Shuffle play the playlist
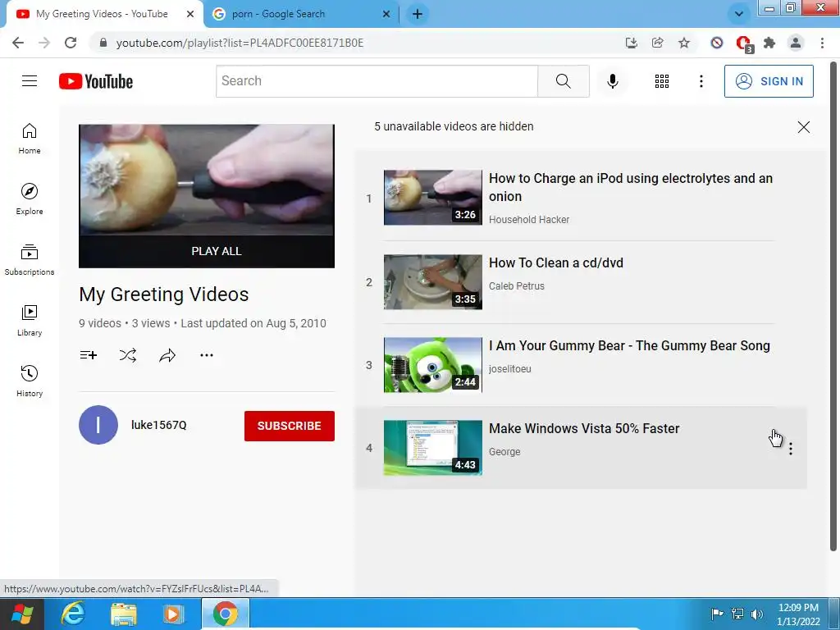This screenshot has height=630, width=840. [x=128, y=355]
